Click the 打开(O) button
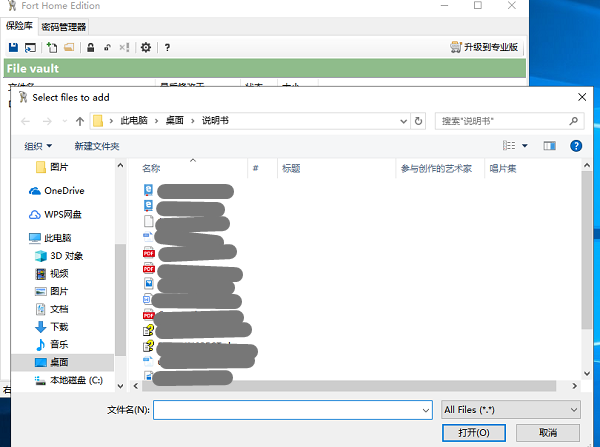 (473, 433)
